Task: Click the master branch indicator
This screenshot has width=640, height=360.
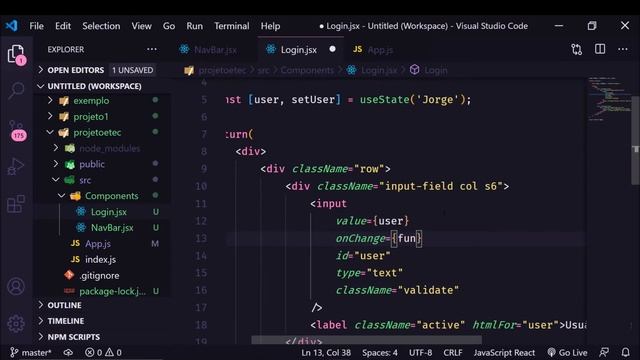Action: click(x=31, y=352)
